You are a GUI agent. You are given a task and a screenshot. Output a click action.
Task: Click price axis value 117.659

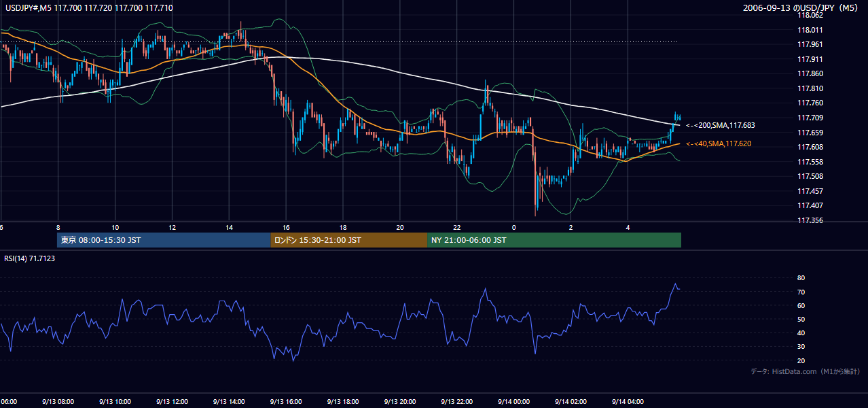pos(810,133)
